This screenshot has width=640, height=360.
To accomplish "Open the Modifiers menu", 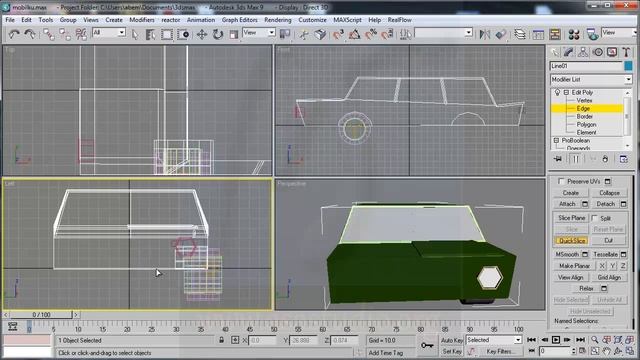I will [x=142, y=20].
